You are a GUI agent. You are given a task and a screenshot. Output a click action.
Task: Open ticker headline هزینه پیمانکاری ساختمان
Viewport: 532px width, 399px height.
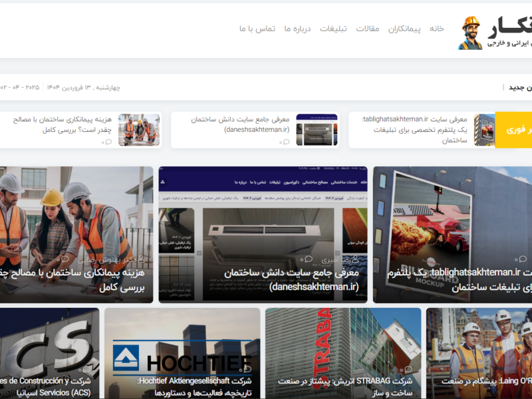click(63, 124)
